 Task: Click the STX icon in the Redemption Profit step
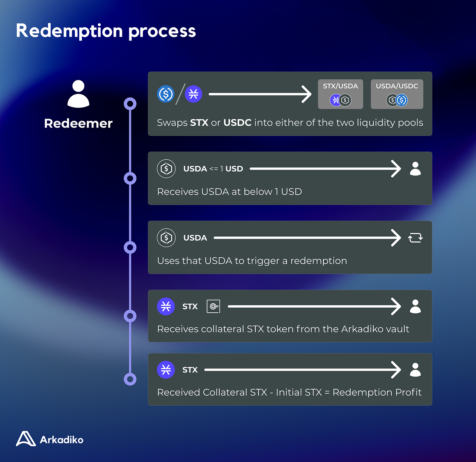point(166,370)
